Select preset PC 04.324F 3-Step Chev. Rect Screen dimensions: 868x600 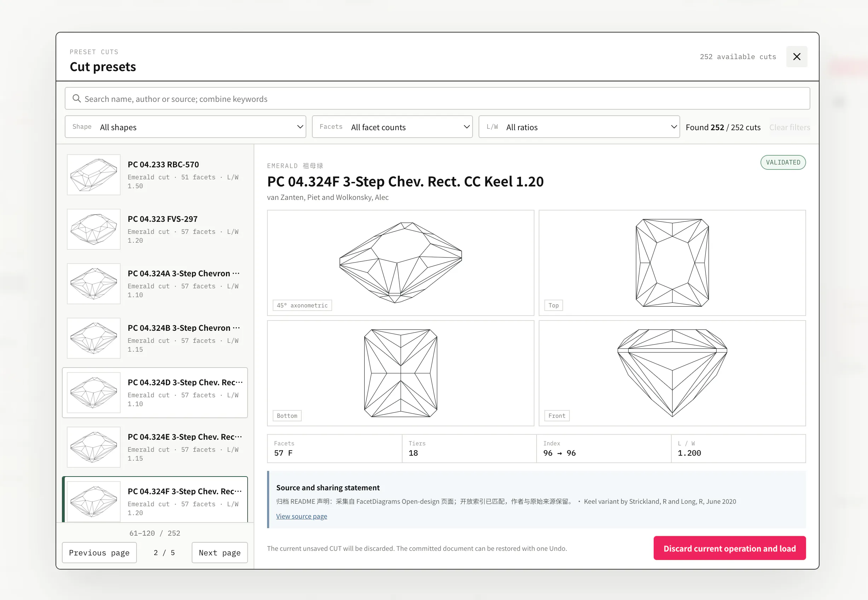pos(155,500)
